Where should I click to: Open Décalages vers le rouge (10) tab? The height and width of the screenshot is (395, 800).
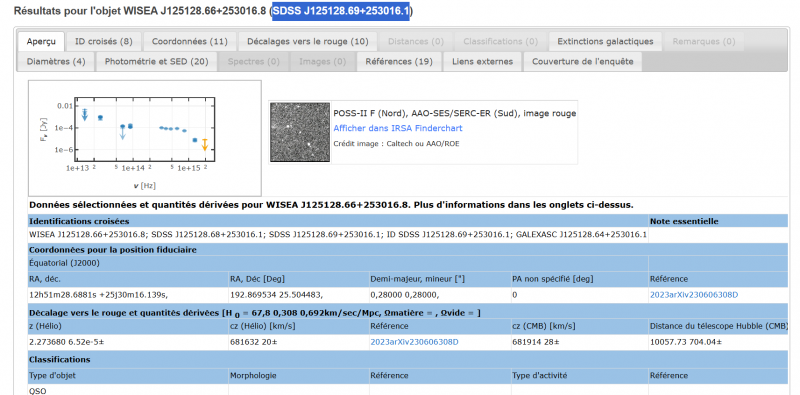[308, 41]
